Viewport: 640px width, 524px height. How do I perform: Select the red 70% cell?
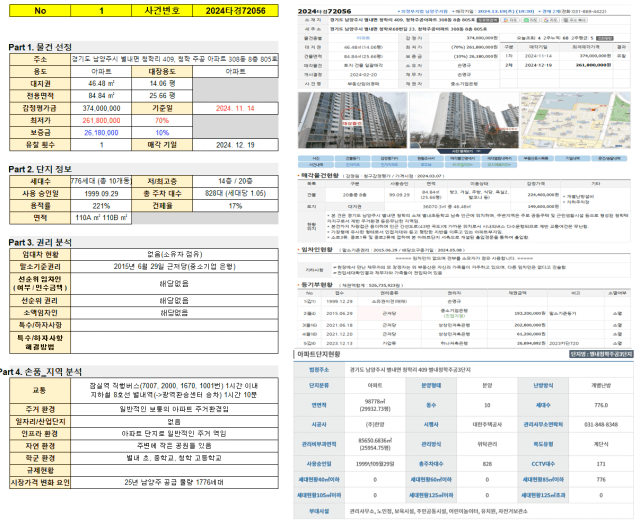[x=162, y=120]
